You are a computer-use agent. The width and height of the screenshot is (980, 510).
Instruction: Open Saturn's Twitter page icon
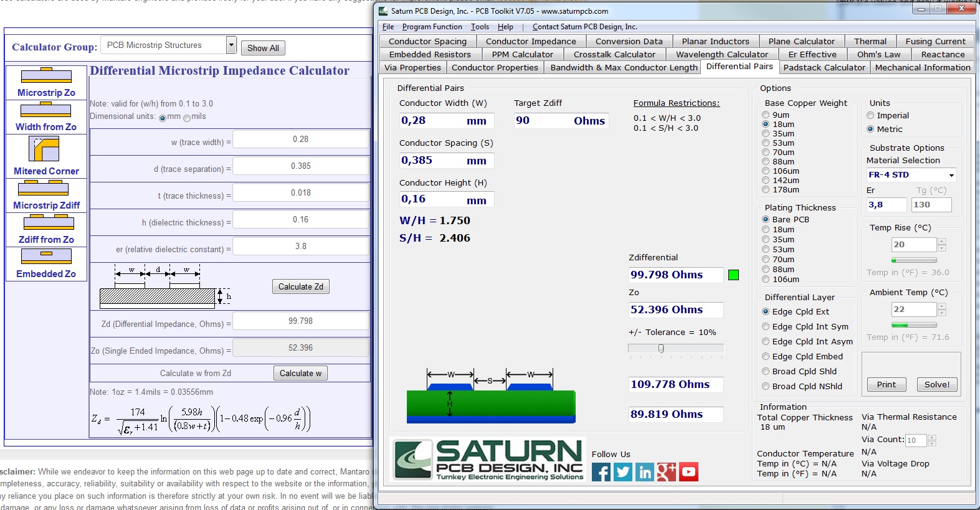(x=623, y=472)
